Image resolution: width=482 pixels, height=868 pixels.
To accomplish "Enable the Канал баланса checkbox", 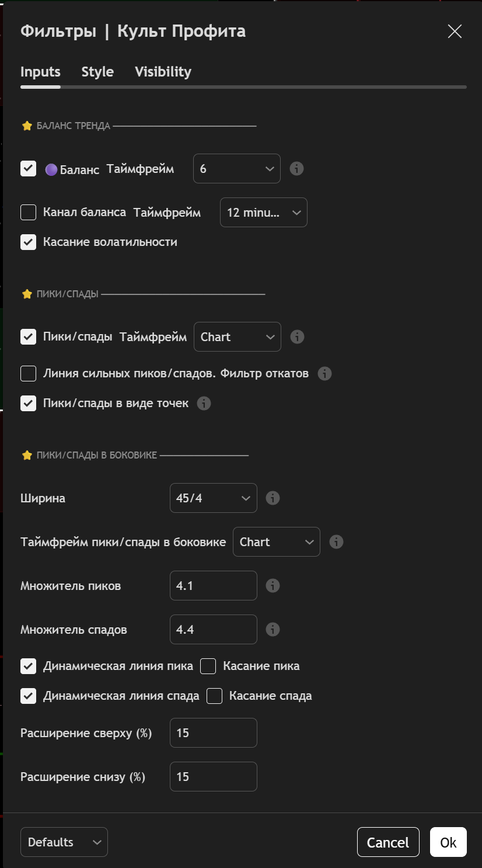I will click(x=29, y=212).
